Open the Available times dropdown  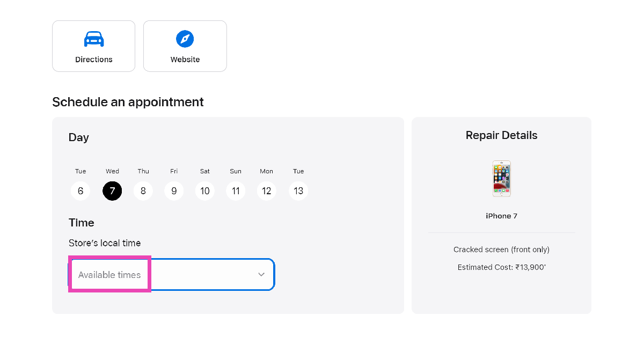[172, 275]
